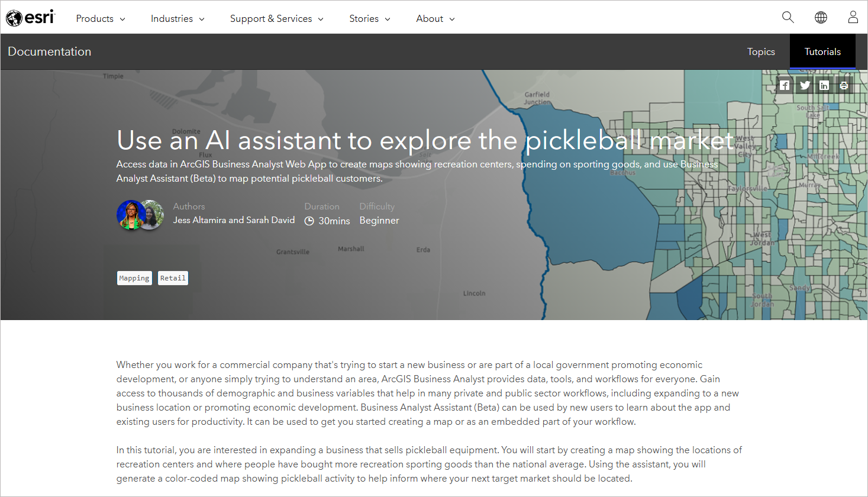Open the site search magnifier icon
The width and height of the screenshot is (868, 497).
point(788,17)
